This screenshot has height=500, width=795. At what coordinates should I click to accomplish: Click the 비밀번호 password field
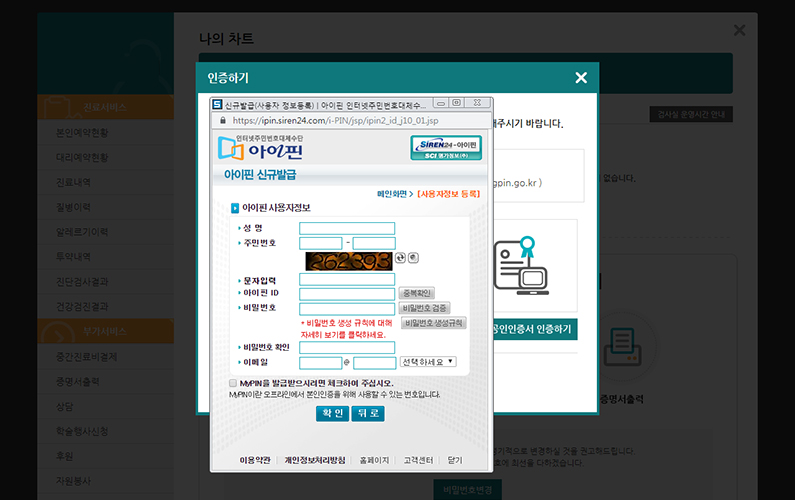click(x=347, y=309)
